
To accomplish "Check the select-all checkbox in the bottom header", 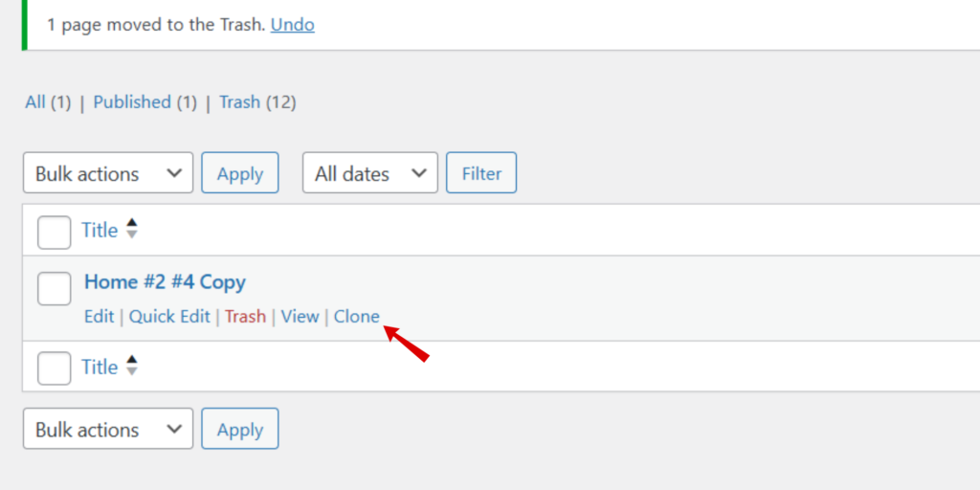I will click(55, 368).
